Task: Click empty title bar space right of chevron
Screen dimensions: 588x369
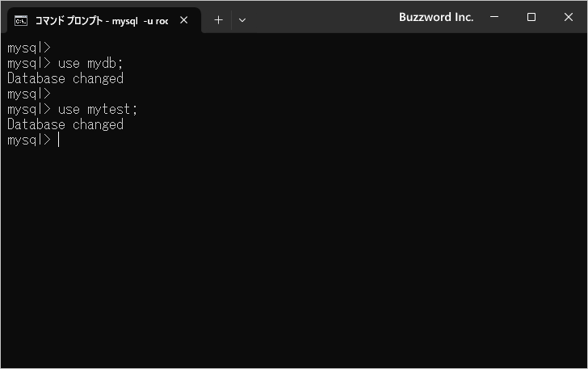Action: (323, 17)
